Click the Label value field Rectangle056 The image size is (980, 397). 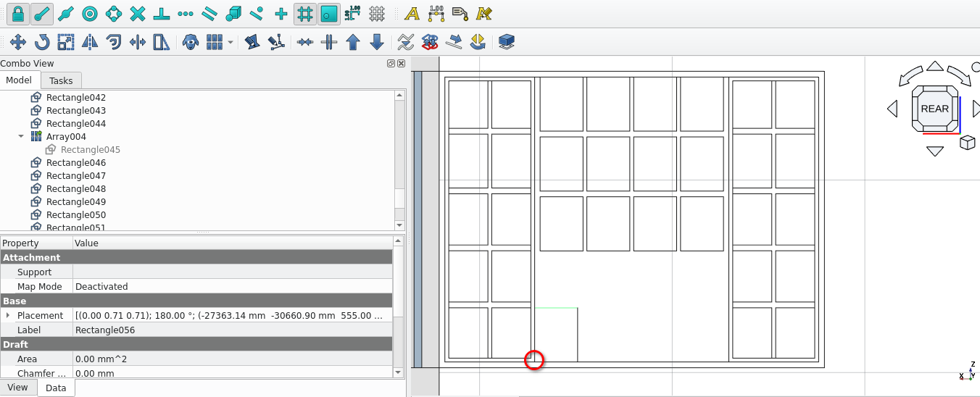[232, 330]
